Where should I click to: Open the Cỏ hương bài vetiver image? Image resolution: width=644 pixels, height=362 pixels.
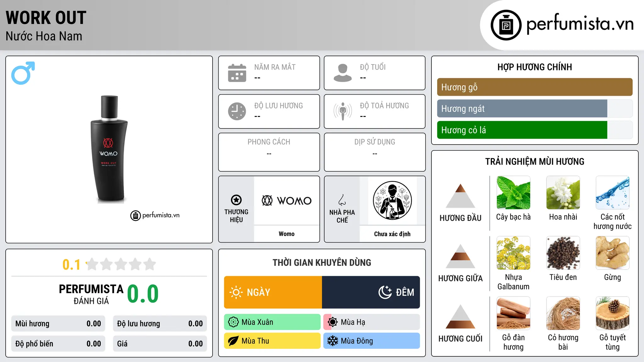563,313
